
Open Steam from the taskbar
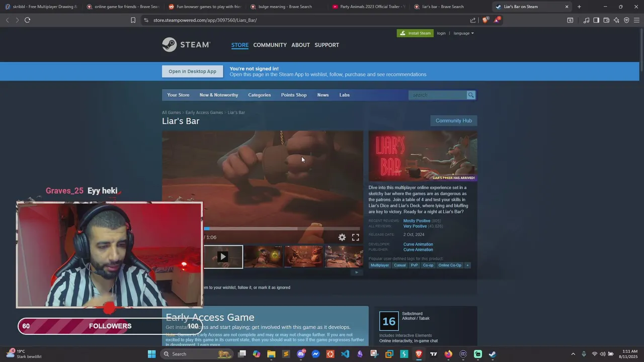[492, 354]
